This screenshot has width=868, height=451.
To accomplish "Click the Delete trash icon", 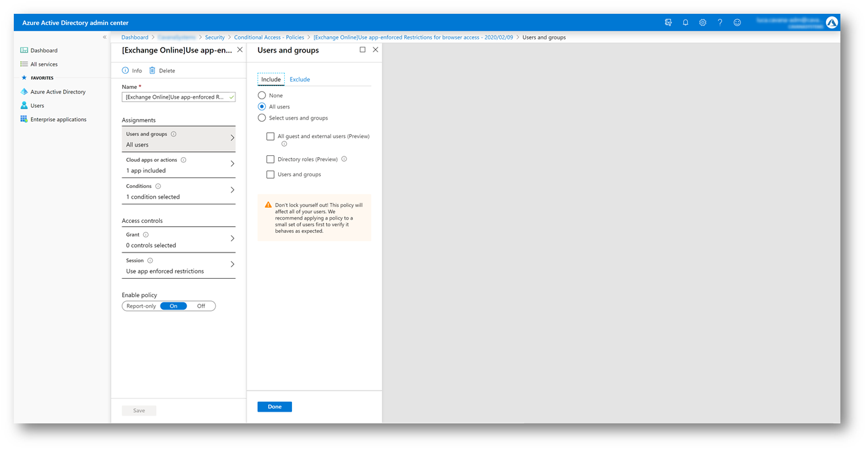I will tap(153, 70).
